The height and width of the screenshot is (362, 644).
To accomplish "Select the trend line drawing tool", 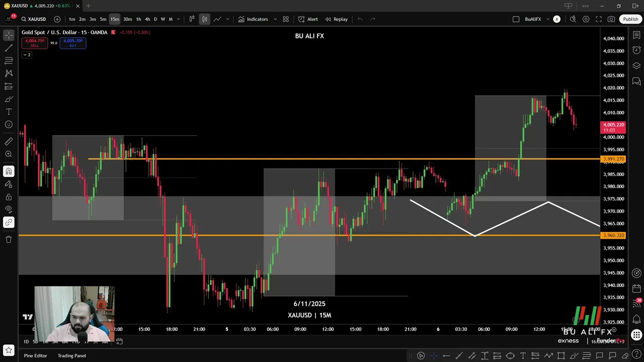I will tap(9, 48).
